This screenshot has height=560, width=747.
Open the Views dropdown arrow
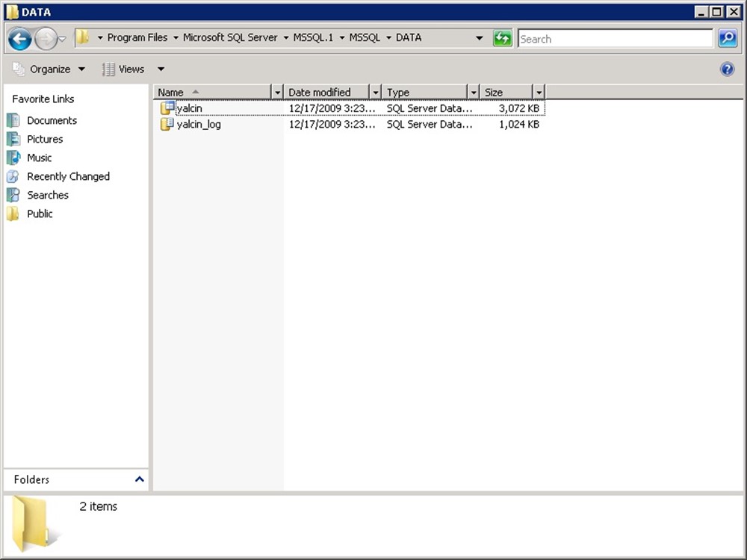(161, 69)
